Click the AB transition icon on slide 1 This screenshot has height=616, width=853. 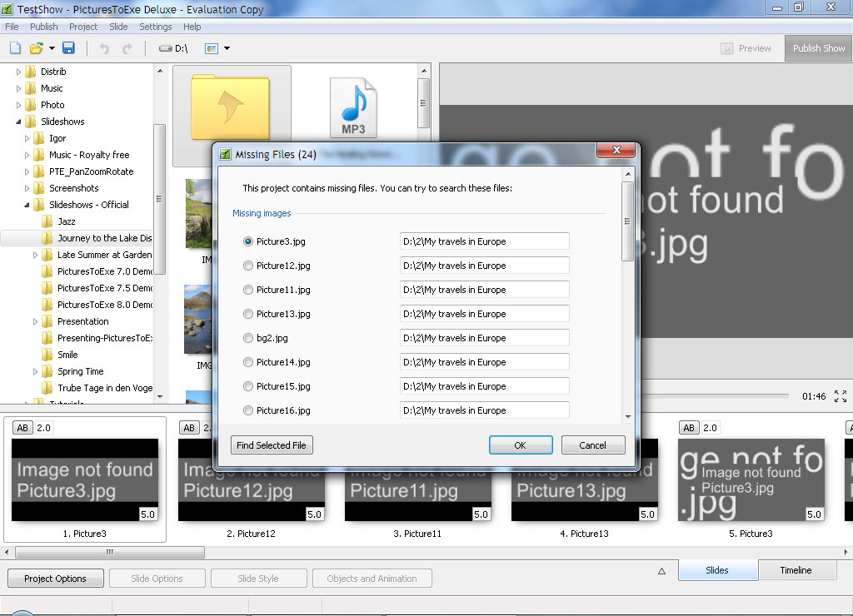(x=22, y=428)
